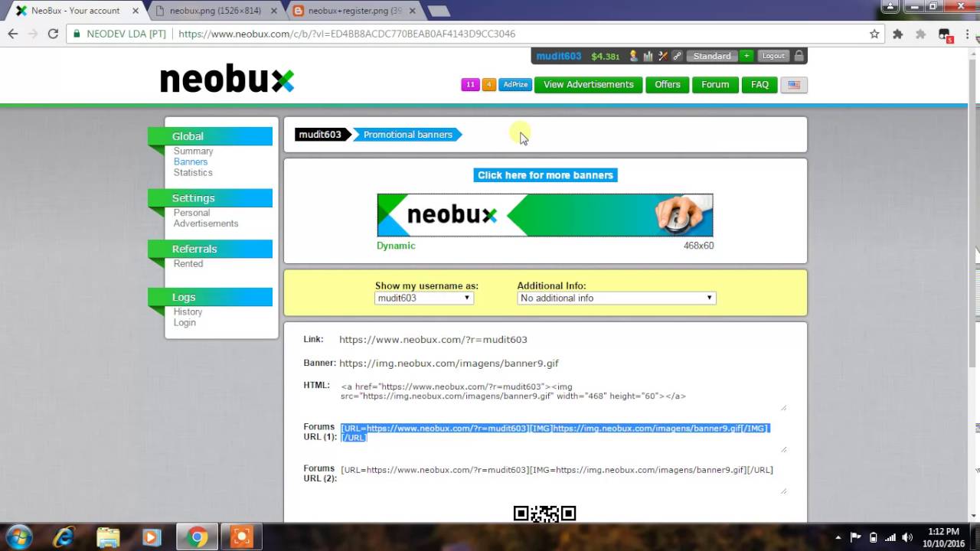Click the Forums URL (2) text box
Viewport: 980px width, 551px height.
563,478
